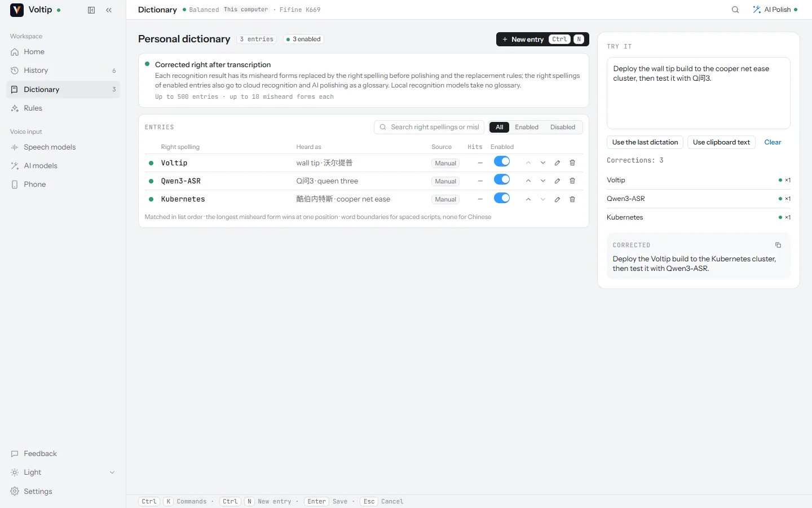Open Speech models page

63,147
